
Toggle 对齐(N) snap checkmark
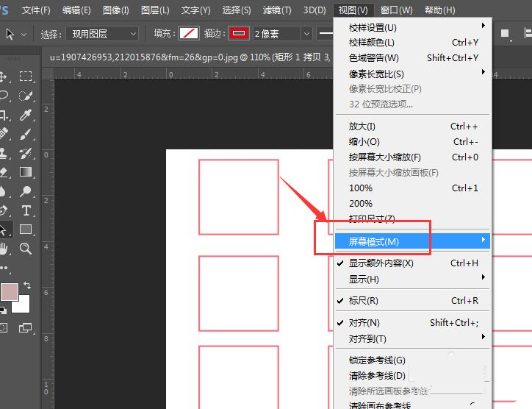click(412, 322)
